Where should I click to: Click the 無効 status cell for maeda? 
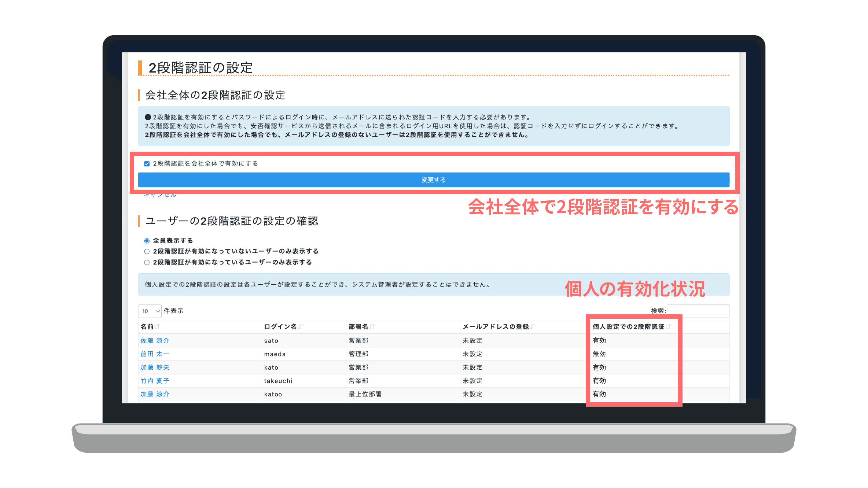coord(599,354)
